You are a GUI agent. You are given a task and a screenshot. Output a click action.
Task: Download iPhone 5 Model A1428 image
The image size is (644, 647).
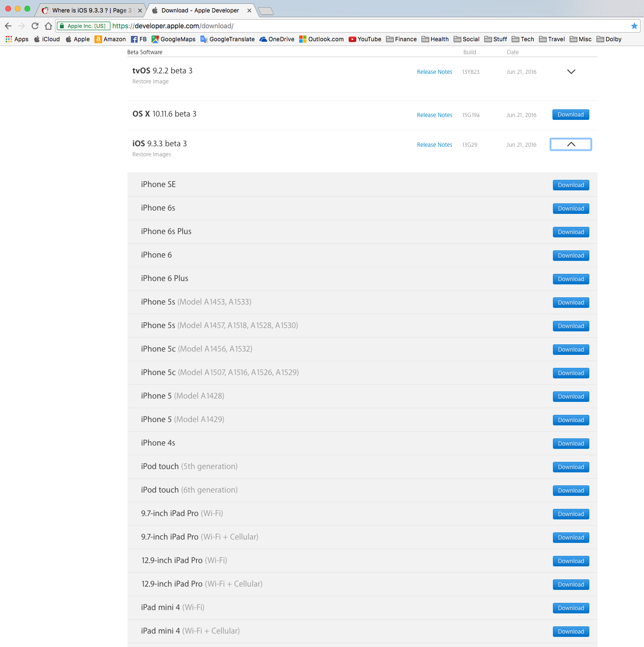coord(571,397)
